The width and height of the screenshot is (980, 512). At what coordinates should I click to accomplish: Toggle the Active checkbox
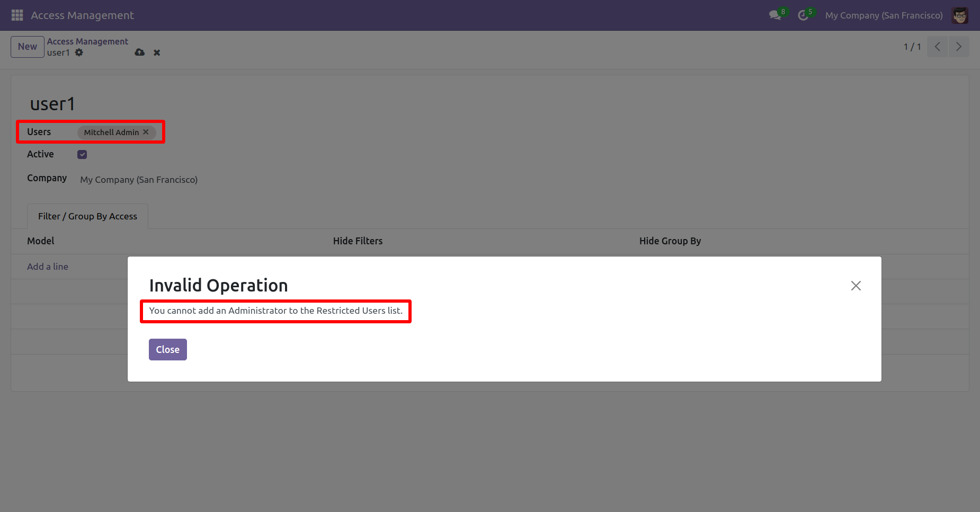pyautogui.click(x=82, y=154)
